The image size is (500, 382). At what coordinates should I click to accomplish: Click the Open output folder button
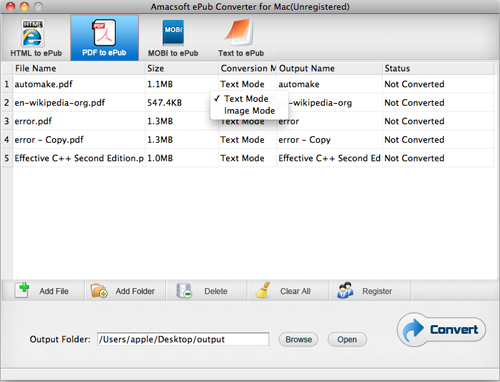click(x=347, y=339)
